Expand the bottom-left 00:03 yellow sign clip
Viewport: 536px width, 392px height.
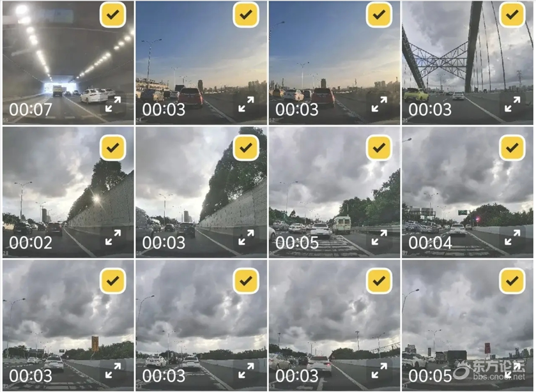(x=113, y=370)
